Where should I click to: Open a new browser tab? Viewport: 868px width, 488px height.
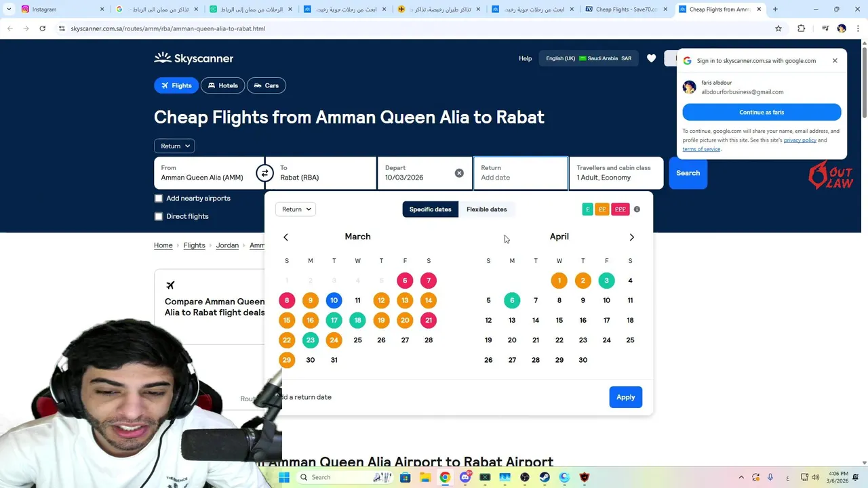pyautogui.click(x=775, y=9)
